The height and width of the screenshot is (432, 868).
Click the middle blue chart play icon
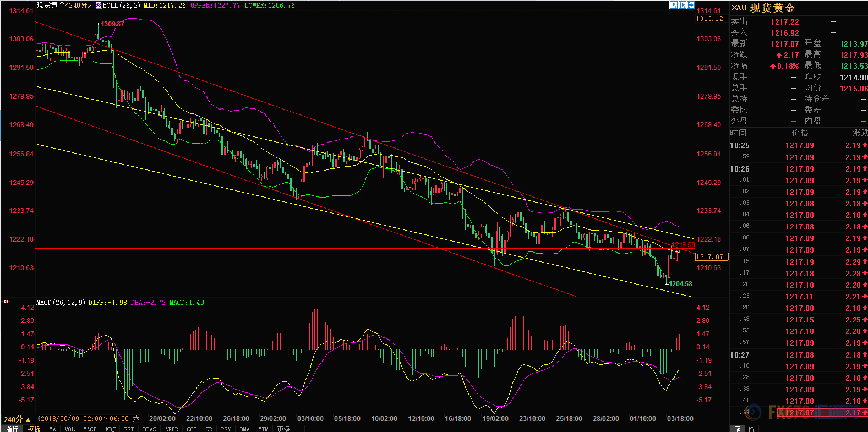[x=683, y=5]
